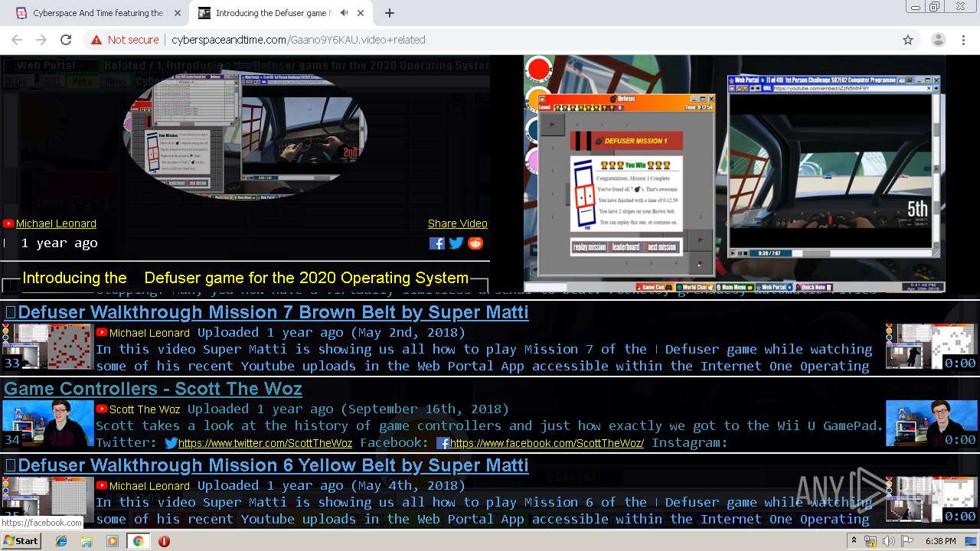The width and height of the screenshot is (980, 551).
Task: View the Not secure site information
Action: pos(125,40)
